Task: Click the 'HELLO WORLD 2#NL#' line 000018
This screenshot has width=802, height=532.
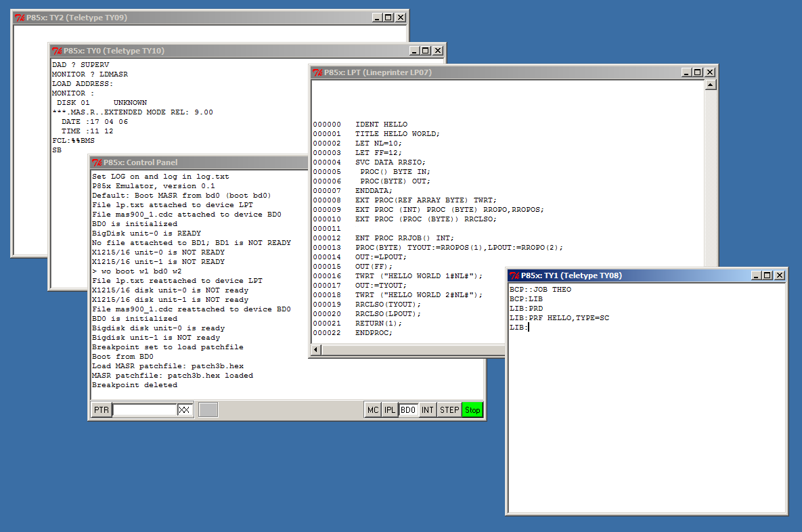Action: coord(398,294)
